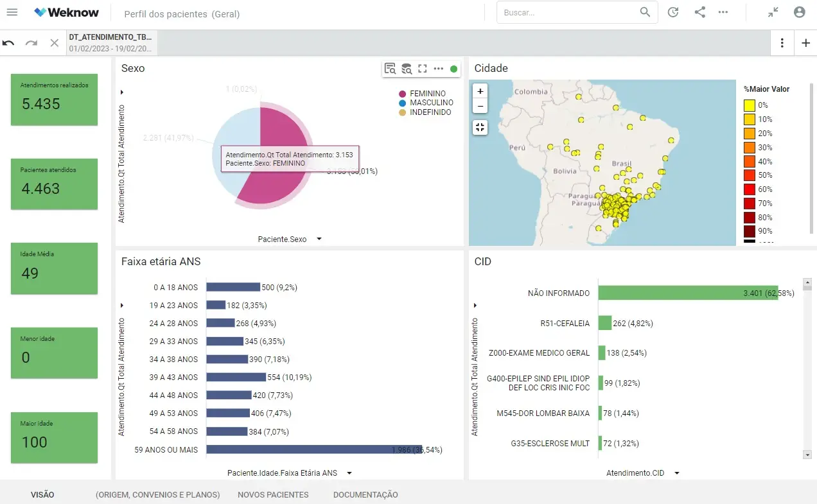This screenshot has width=817, height=504.
Task: Click the Menor idade 0 card
Action: click(54, 353)
